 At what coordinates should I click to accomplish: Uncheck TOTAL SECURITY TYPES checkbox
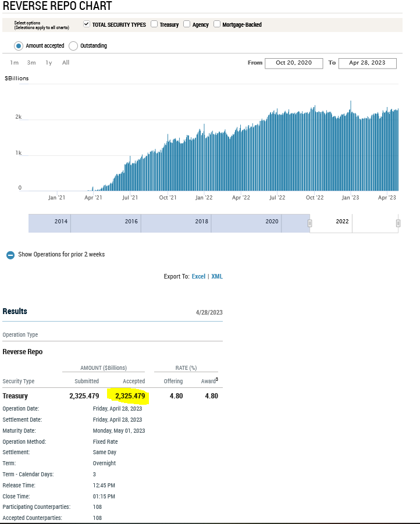[x=87, y=24]
